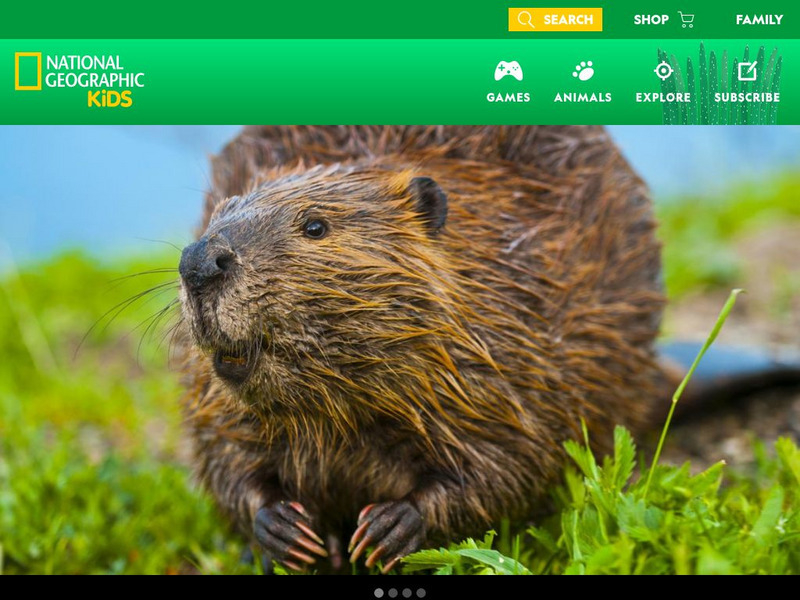Select the first carousel dot
Viewport: 800px width, 600px height.
pyautogui.click(x=379, y=593)
